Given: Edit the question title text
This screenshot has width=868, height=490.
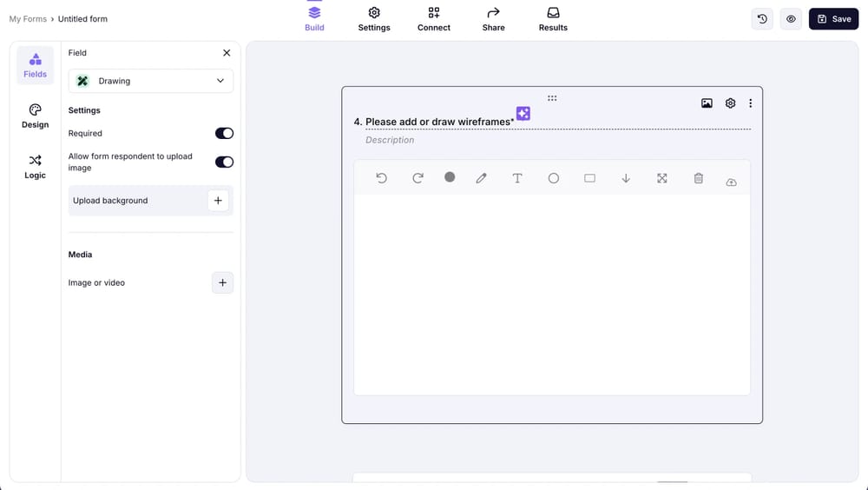Looking at the screenshot, I should coord(439,122).
